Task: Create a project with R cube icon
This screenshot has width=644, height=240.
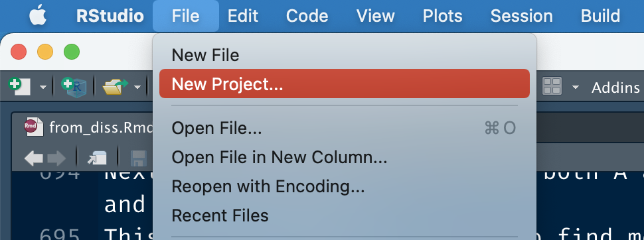Action: pos(74,86)
